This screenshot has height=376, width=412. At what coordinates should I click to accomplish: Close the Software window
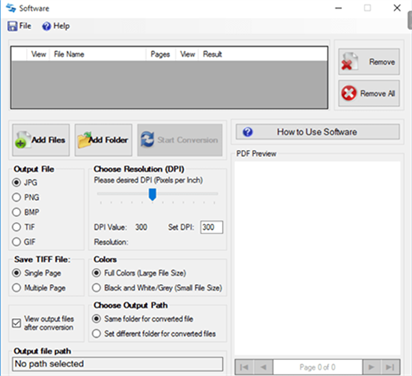[x=397, y=8]
